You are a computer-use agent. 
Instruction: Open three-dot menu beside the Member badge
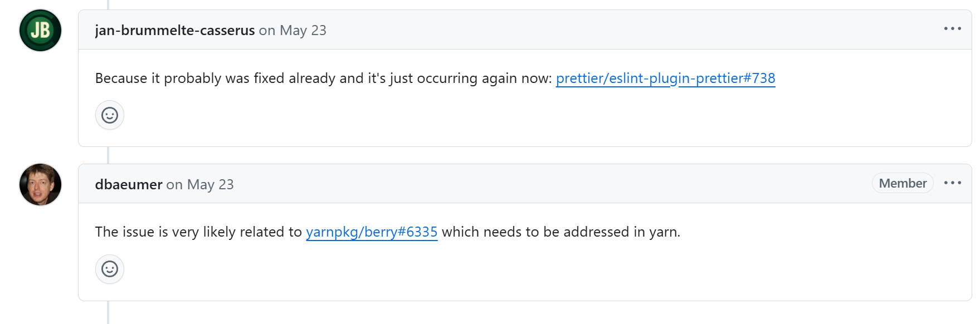(x=952, y=183)
